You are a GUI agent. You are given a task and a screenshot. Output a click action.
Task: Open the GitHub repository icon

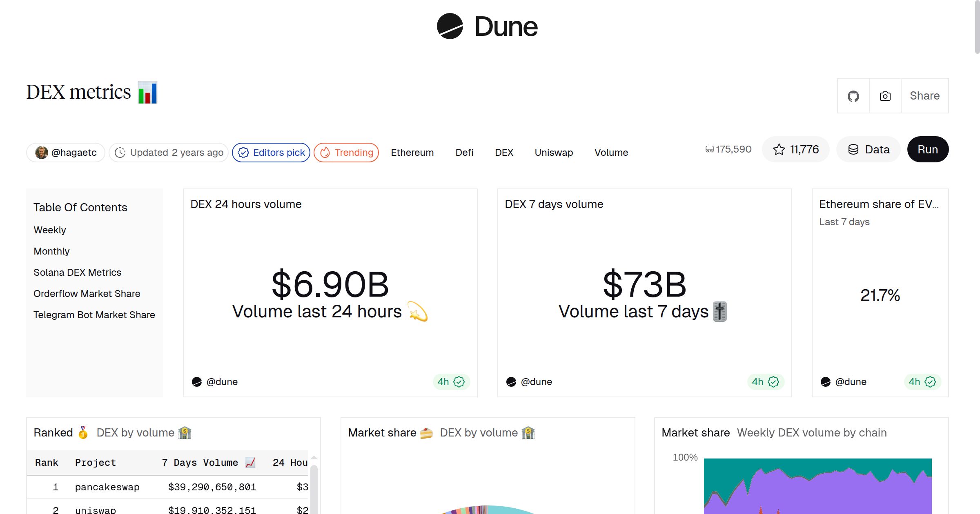853,96
